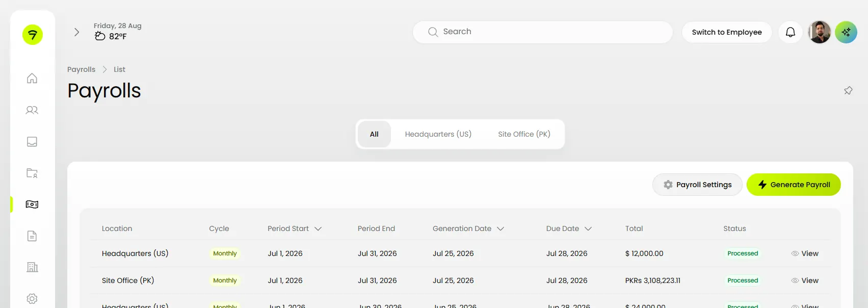Viewport: 868px width, 308px height.
Task: Click Monthly badge in Headquarters July row
Action: click(225, 253)
